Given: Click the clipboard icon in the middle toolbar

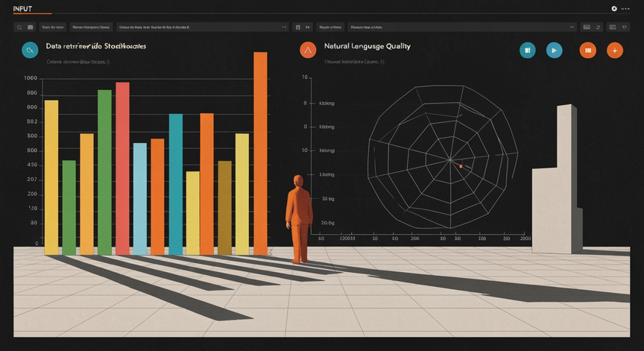Looking at the screenshot, I should [298, 27].
